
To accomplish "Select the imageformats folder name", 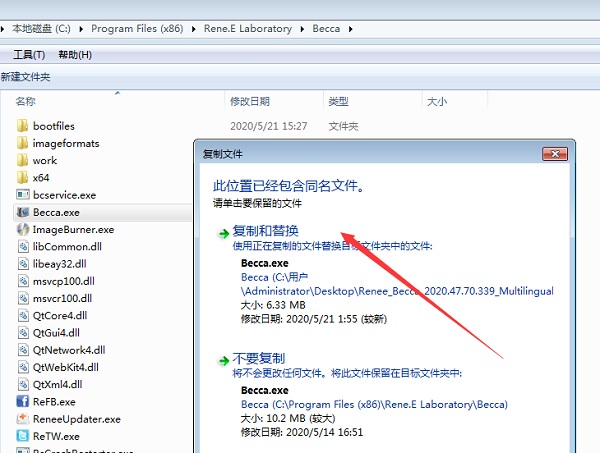I will tap(66, 143).
